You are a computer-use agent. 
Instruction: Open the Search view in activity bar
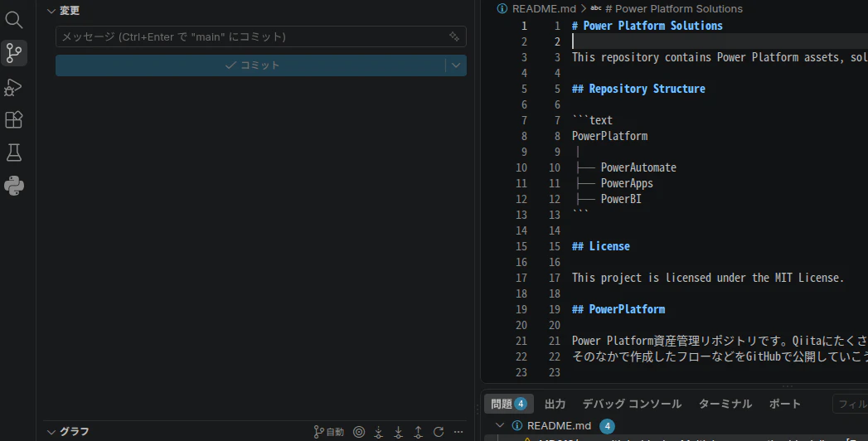click(14, 20)
